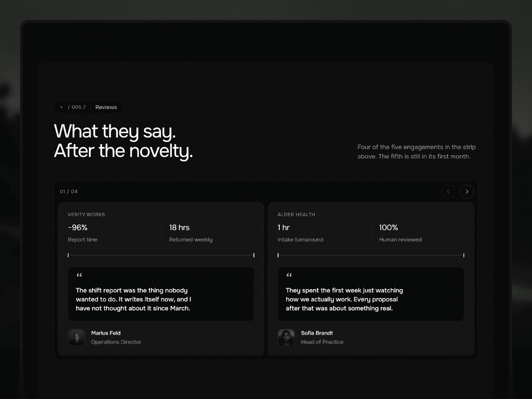Click the Marius Feld name

pos(106,333)
